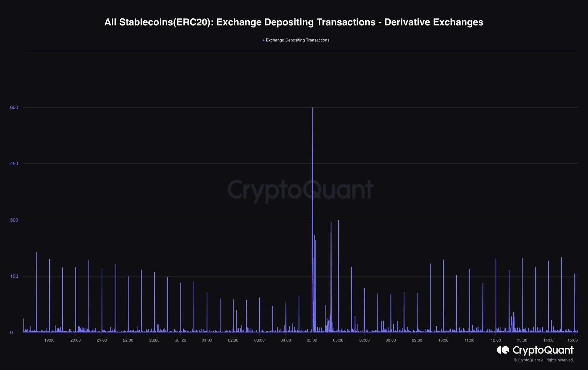Click the 12:00 time axis label
588x370 pixels.
click(x=496, y=340)
